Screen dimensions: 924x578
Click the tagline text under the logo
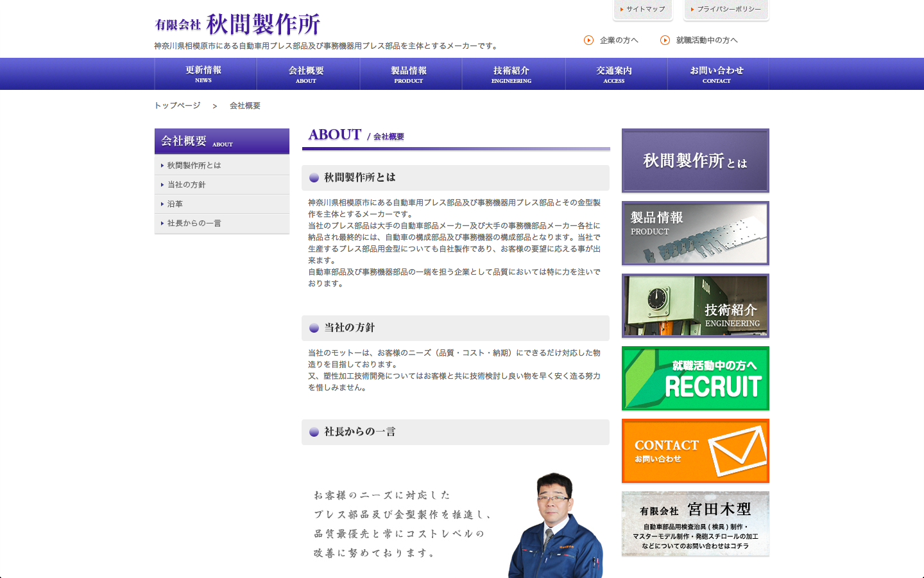pos(327,46)
